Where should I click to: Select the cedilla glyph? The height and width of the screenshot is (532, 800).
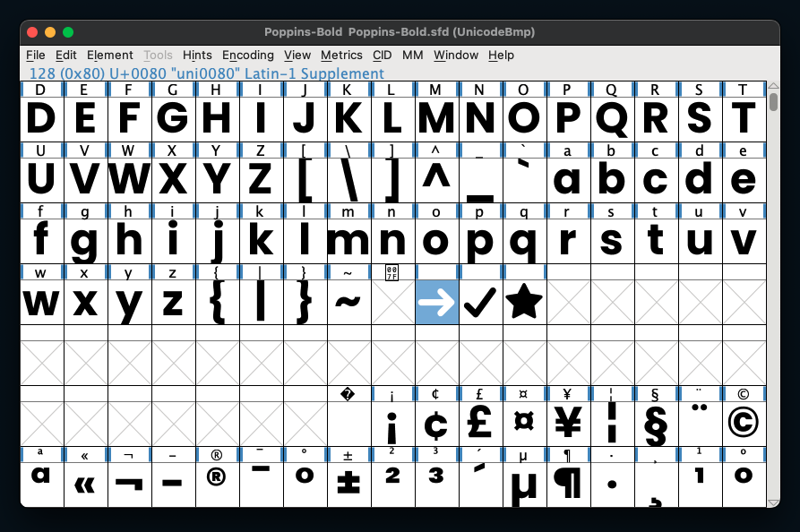(656, 485)
